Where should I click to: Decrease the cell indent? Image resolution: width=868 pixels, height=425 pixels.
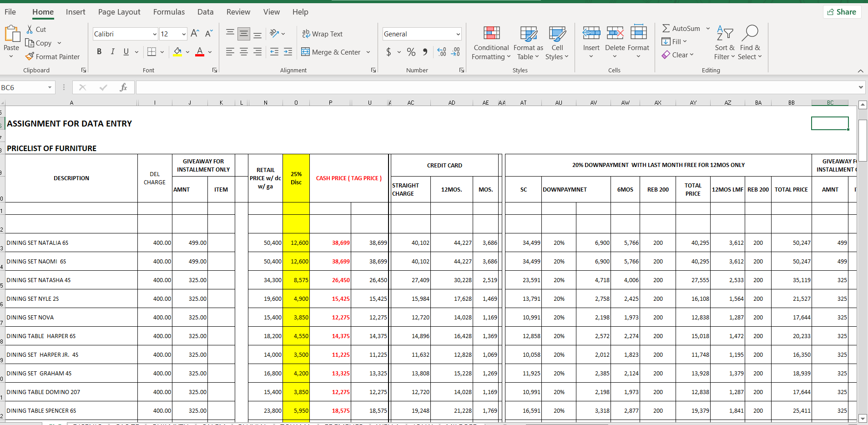pos(274,52)
